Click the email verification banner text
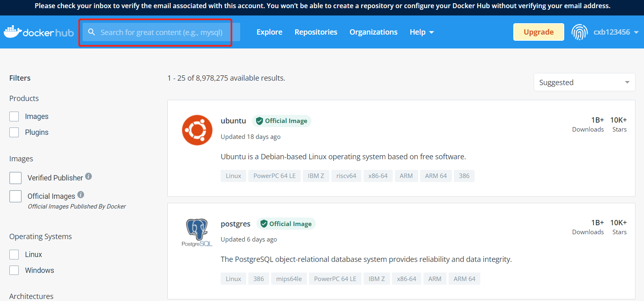Viewport: 644px width, 301px height. pyautogui.click(x=322, y=6)
